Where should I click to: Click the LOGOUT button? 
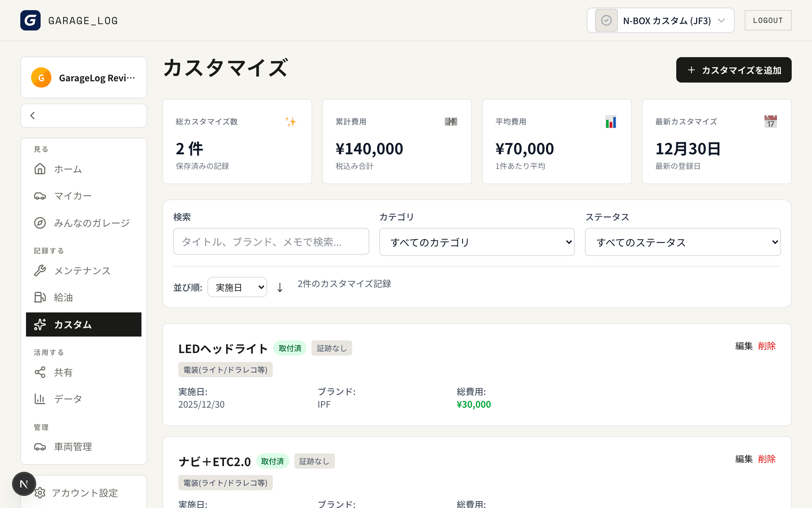point(768,21)
